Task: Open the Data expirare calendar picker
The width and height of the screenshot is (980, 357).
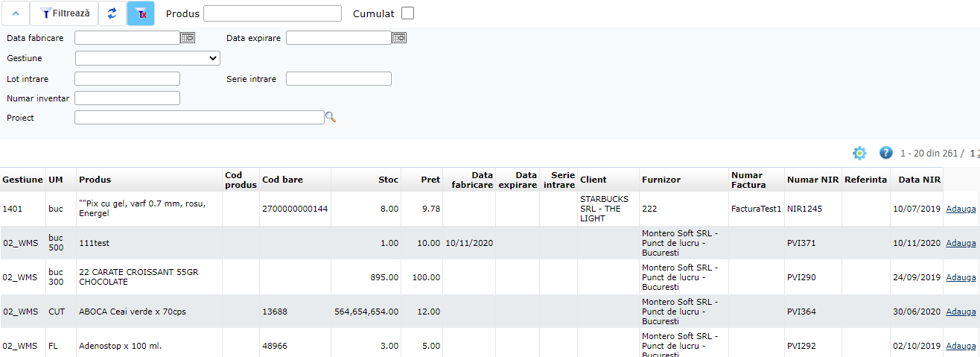Action: 399,37
